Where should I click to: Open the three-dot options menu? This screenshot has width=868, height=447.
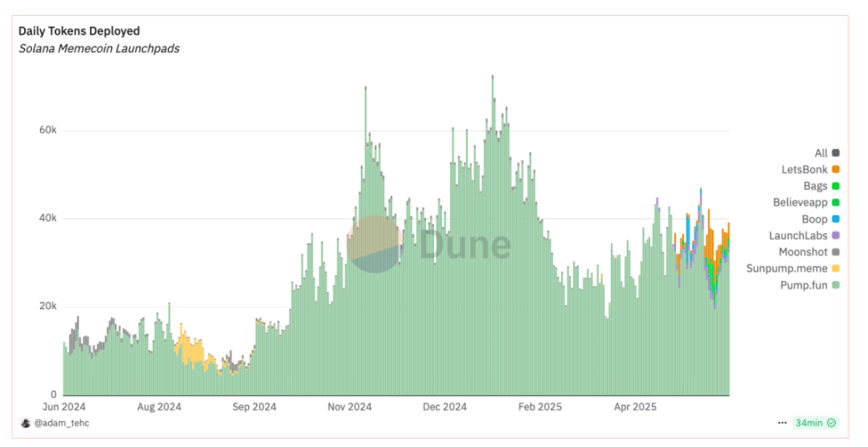[x=782, y=423]
